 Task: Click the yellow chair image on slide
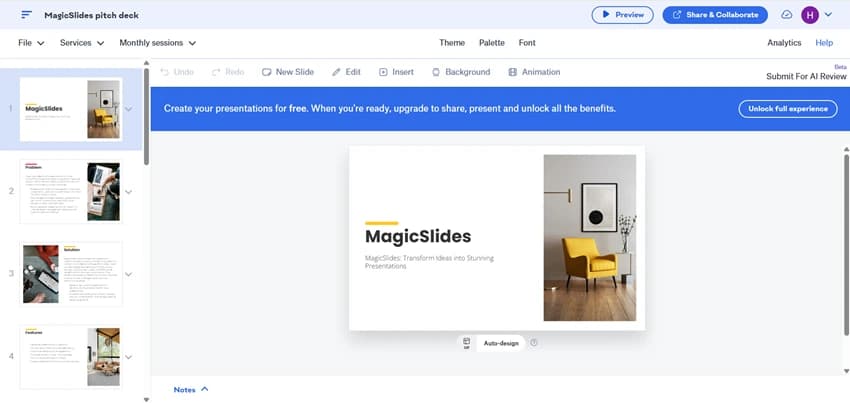pos(590,238)
